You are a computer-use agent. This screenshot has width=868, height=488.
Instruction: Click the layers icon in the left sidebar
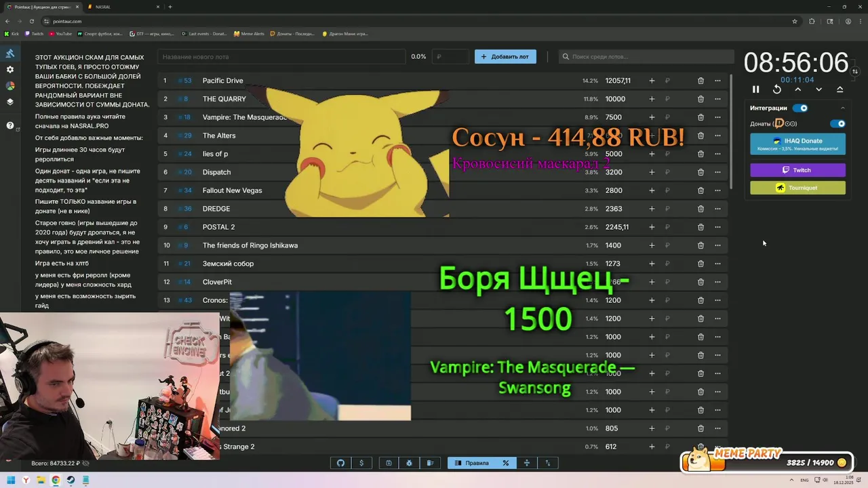10,102
